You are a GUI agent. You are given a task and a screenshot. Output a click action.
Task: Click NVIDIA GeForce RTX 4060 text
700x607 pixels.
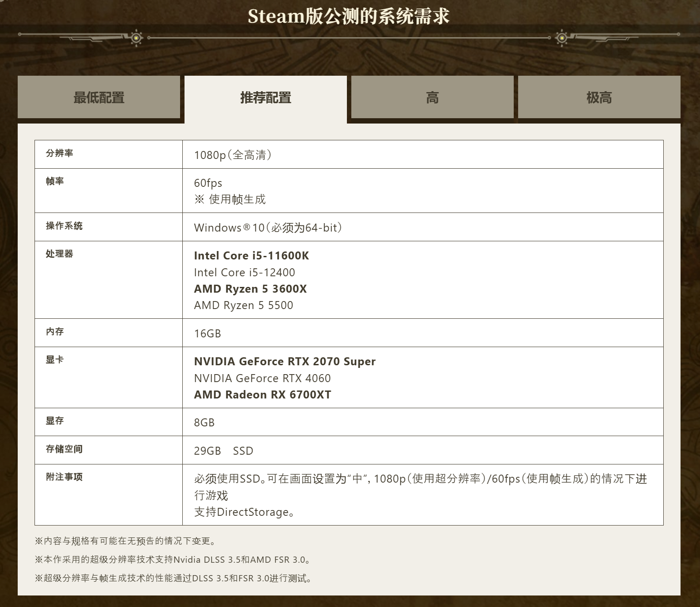262,378
